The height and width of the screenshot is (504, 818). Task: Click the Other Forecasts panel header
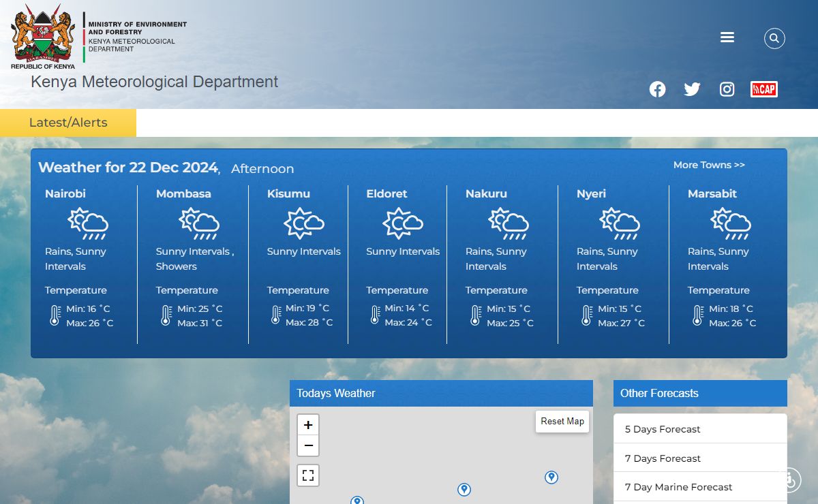coord(700,393)
